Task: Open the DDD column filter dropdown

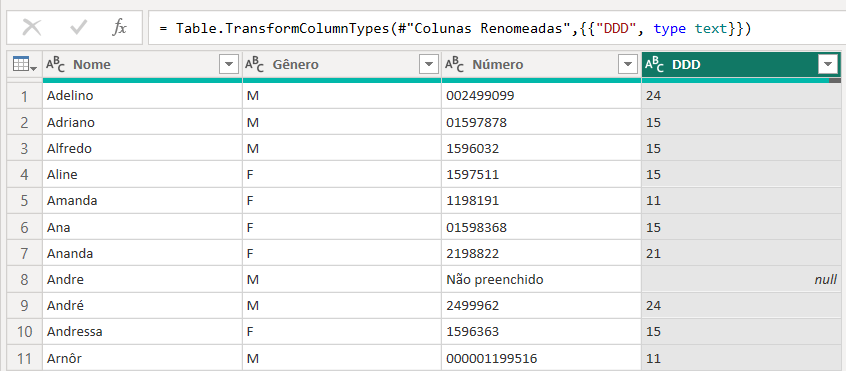Action: click(827, 65)
